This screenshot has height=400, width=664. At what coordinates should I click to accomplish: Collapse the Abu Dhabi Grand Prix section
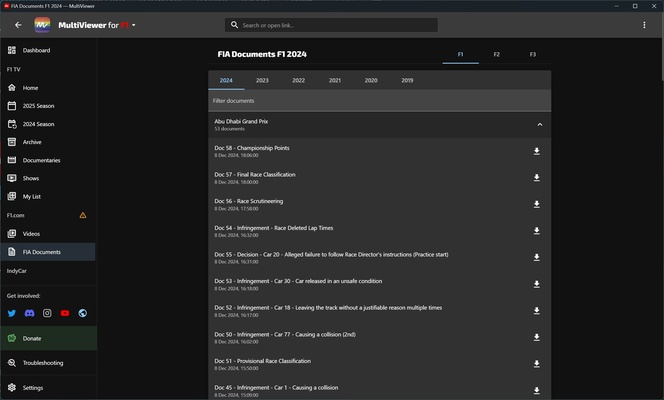540,124
